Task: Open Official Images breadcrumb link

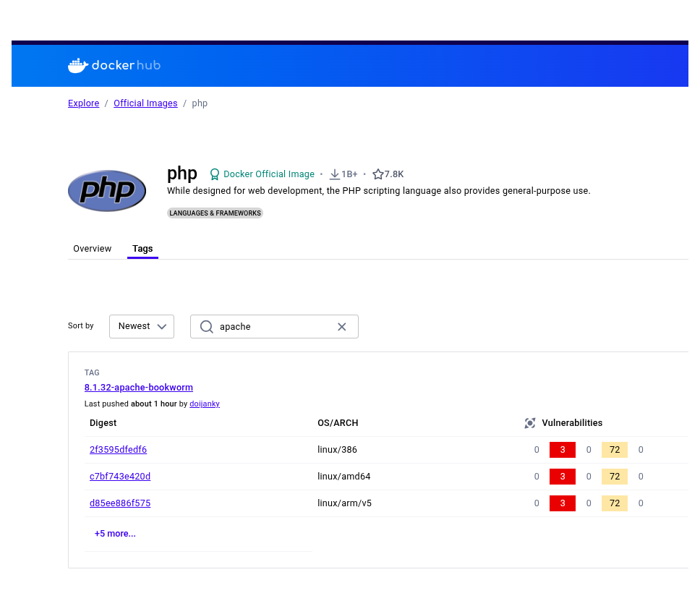Action: tap(145, 103)
